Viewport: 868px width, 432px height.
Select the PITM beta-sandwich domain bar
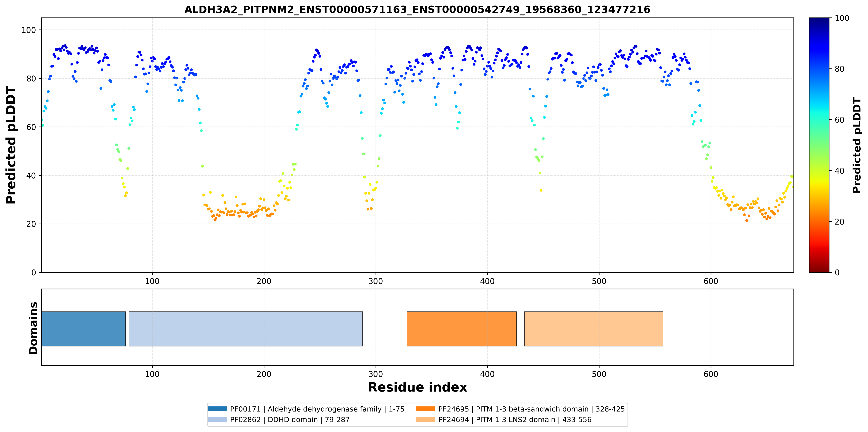click(x=462, y=329)
